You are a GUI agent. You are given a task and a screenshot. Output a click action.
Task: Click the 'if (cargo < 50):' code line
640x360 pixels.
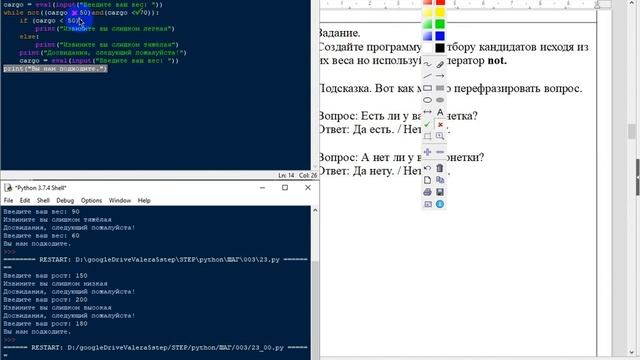coord(51,21)
